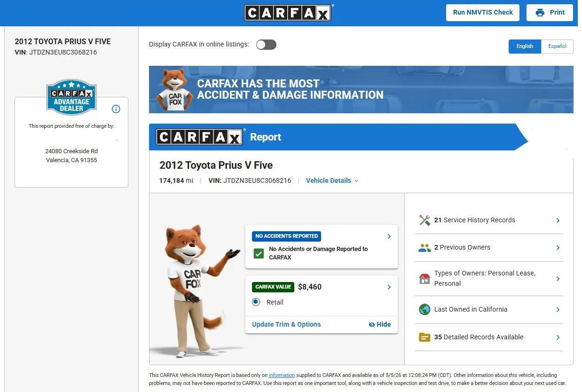This screenshot has height=392, width=582.
Task: Click the globe icon for Last Owned in California
Action: pos(425,310)
